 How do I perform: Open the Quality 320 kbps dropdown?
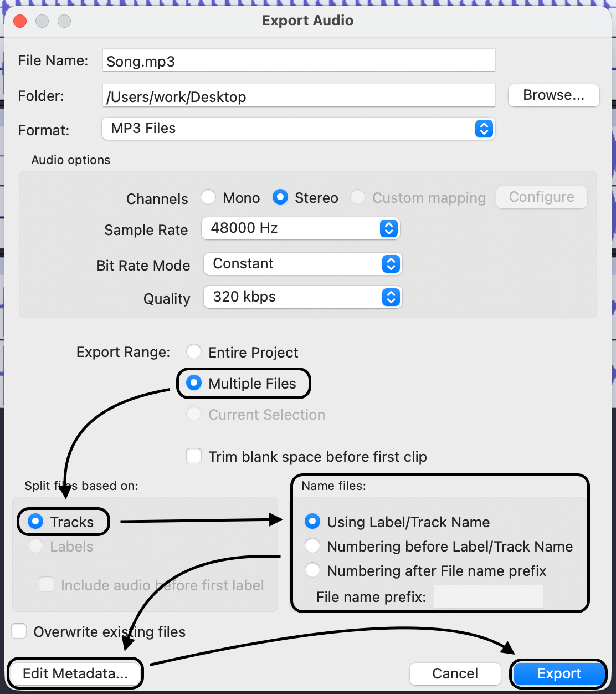tap(302, 297)
